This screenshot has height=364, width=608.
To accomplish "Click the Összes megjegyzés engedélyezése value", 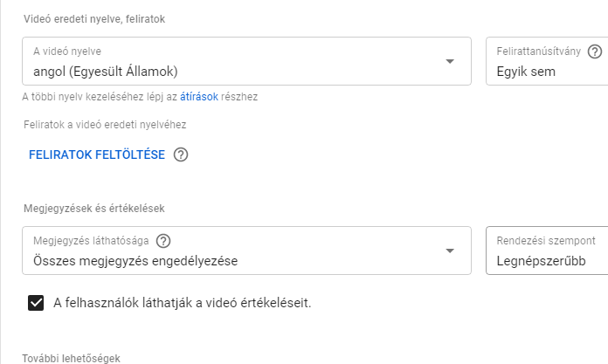I will (135, 261).
